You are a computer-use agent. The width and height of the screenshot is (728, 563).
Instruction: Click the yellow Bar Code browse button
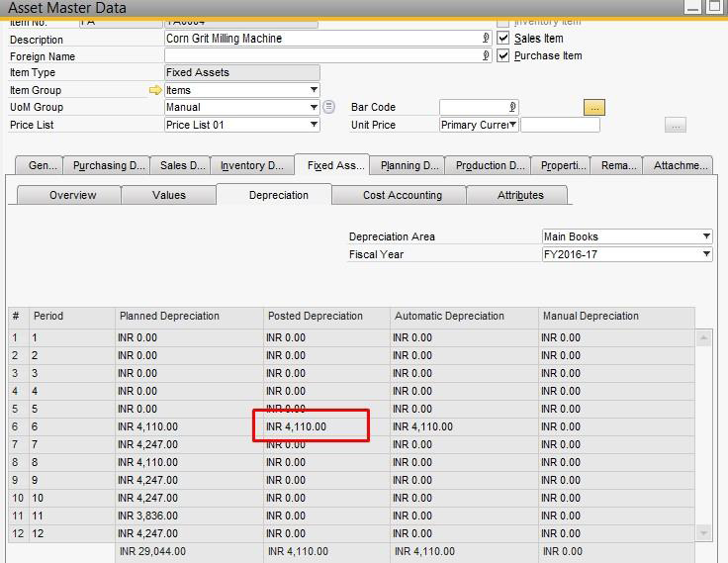point(593,107)
